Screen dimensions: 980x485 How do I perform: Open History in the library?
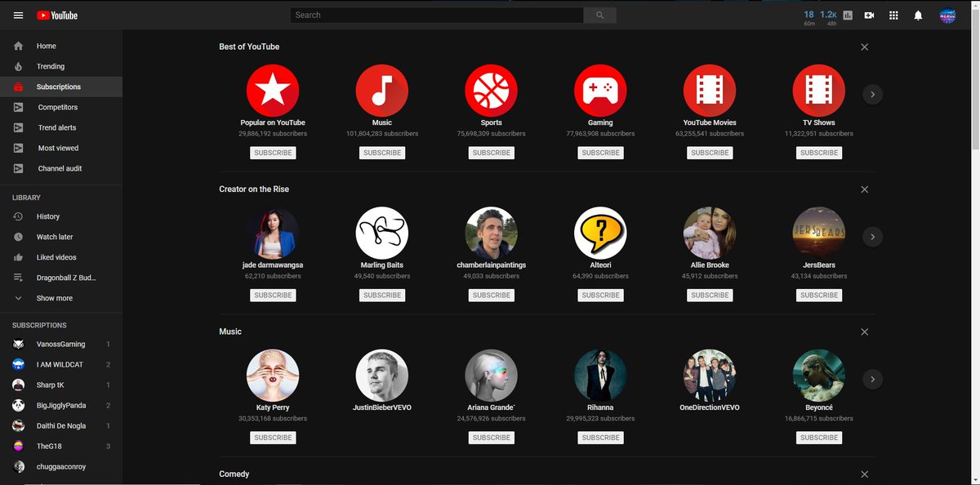tap(61, 216)
